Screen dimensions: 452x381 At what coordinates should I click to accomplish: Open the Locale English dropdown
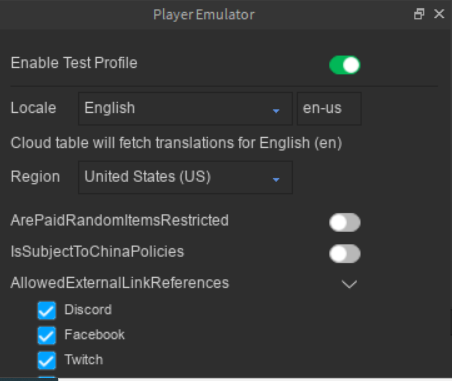click(x=185, y=109)
